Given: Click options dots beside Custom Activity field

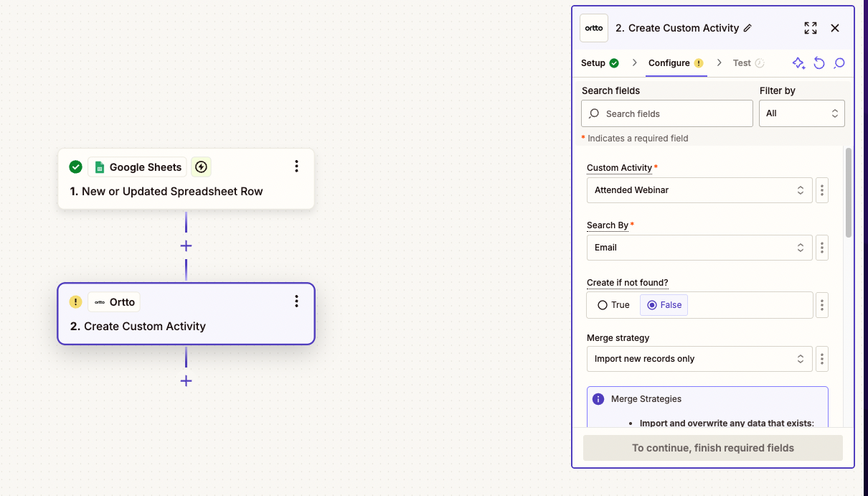Looking at the screenshot, I should (x=822, y=190).
